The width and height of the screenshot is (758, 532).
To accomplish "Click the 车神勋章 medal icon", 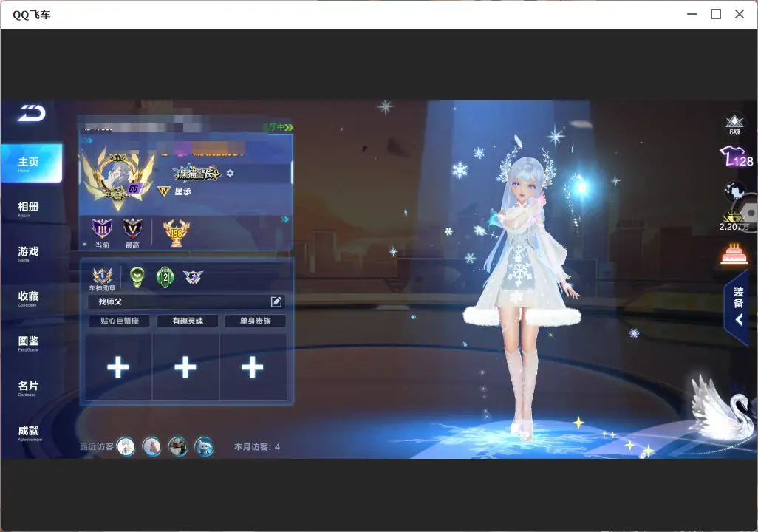I will click(x=103, y=276).
